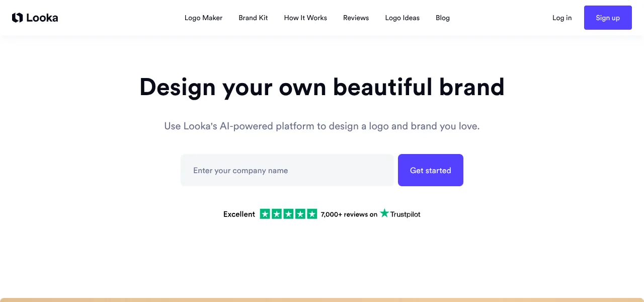Click the third green Trustpilot rating star

(x=289, y=214)
